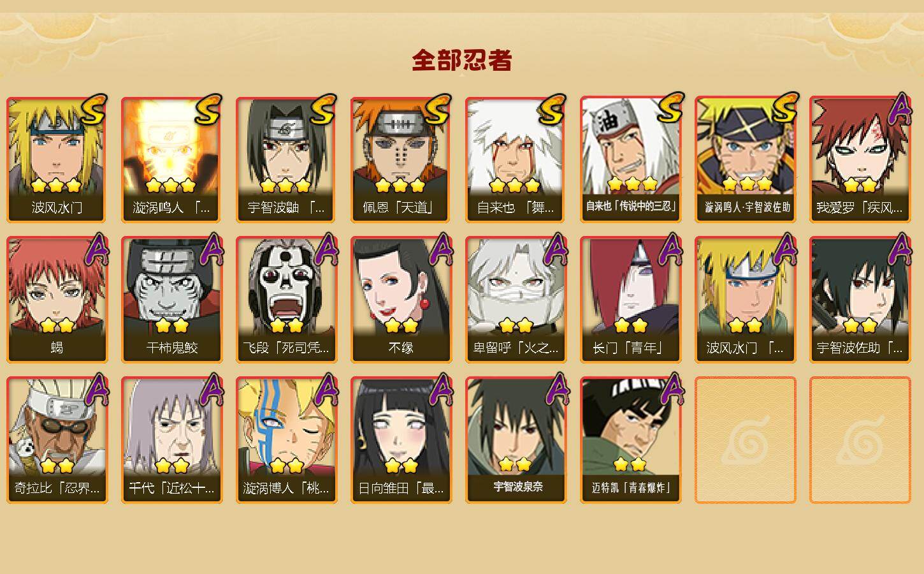Click the 我爱罗 A-rank card
The height and width of the screenshot is (574, 924).
860,159
